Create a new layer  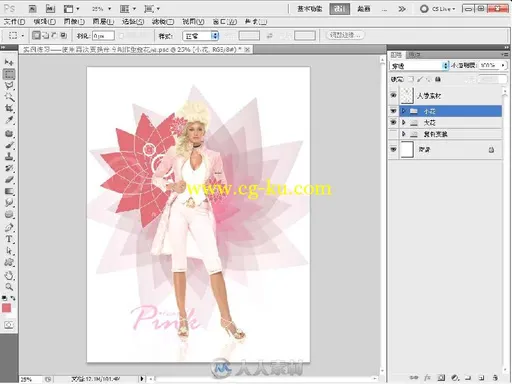tap(482, 378)
